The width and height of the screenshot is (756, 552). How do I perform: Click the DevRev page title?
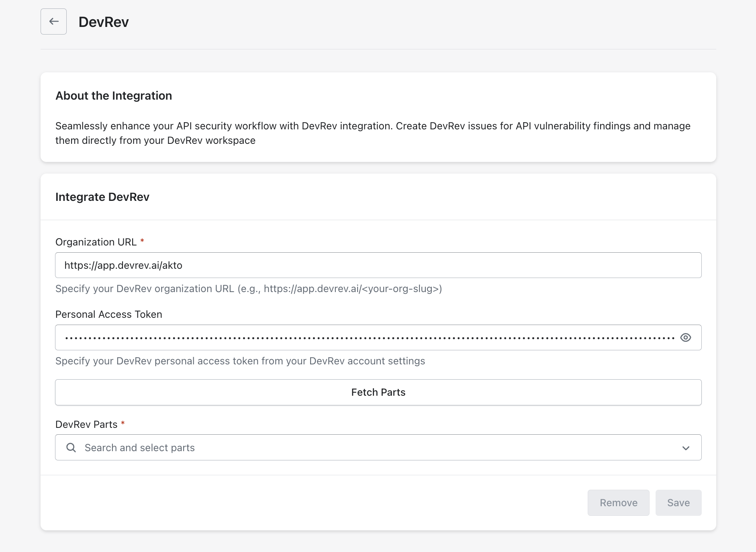pos(104,22)
